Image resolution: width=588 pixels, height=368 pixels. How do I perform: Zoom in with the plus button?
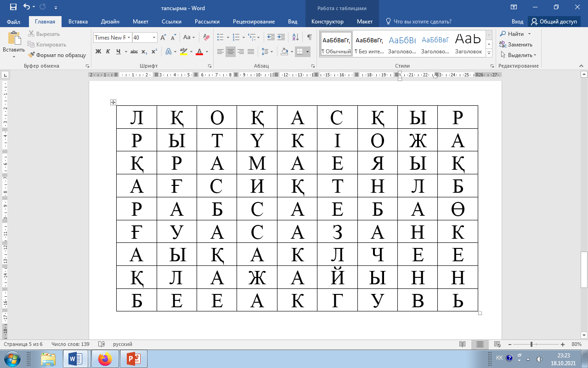point(563,344)
